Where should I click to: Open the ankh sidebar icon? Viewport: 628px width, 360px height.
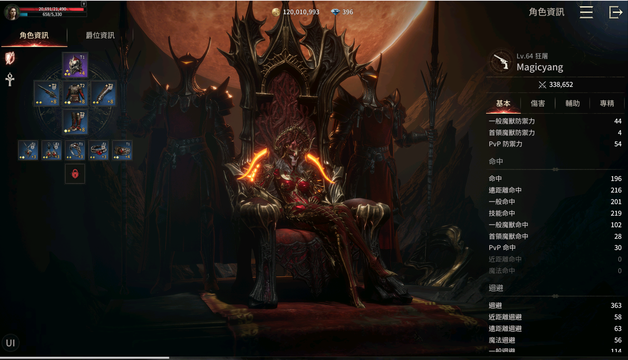tap(10, 79)
